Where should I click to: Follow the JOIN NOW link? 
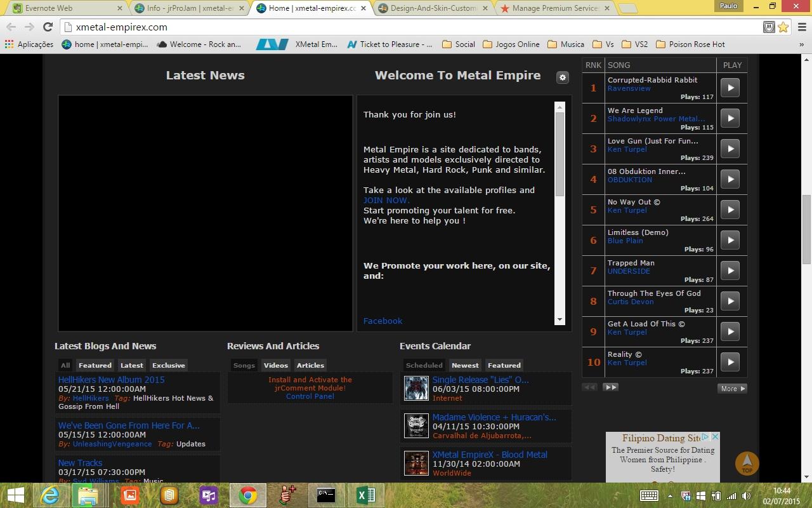tap(386, 200)
